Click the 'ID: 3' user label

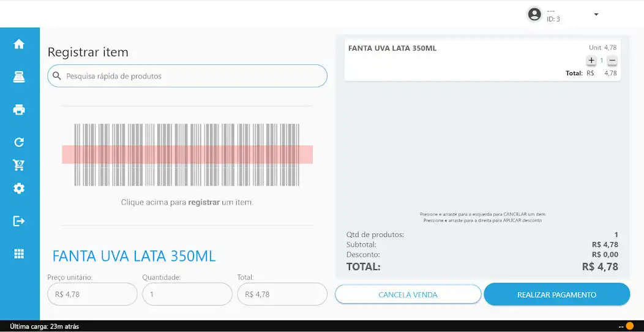point(553,19)
